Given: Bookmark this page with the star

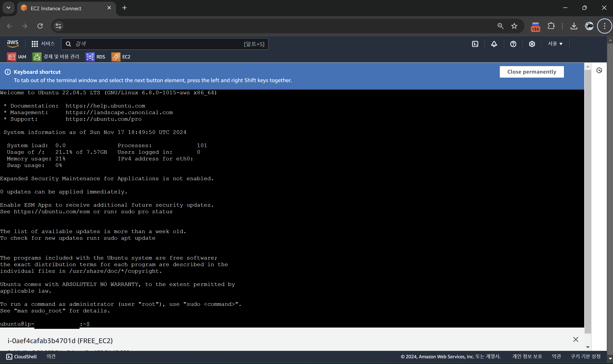Looking at the screenshot, I should 514,26.
